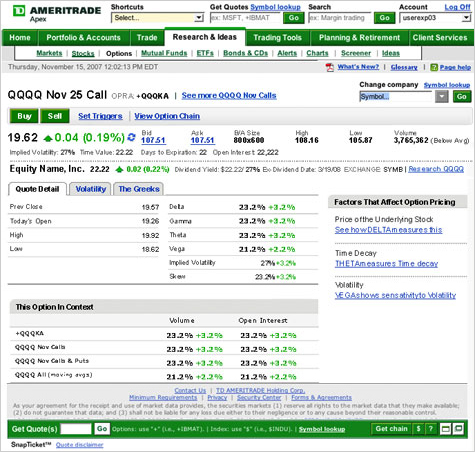Click Symbol lookup beside Change company
This screenshot has width=475, height=452.
pos(447,85)
